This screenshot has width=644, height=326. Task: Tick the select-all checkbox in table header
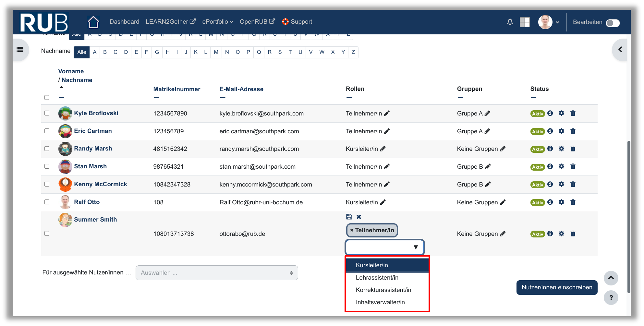coord(47,97)
